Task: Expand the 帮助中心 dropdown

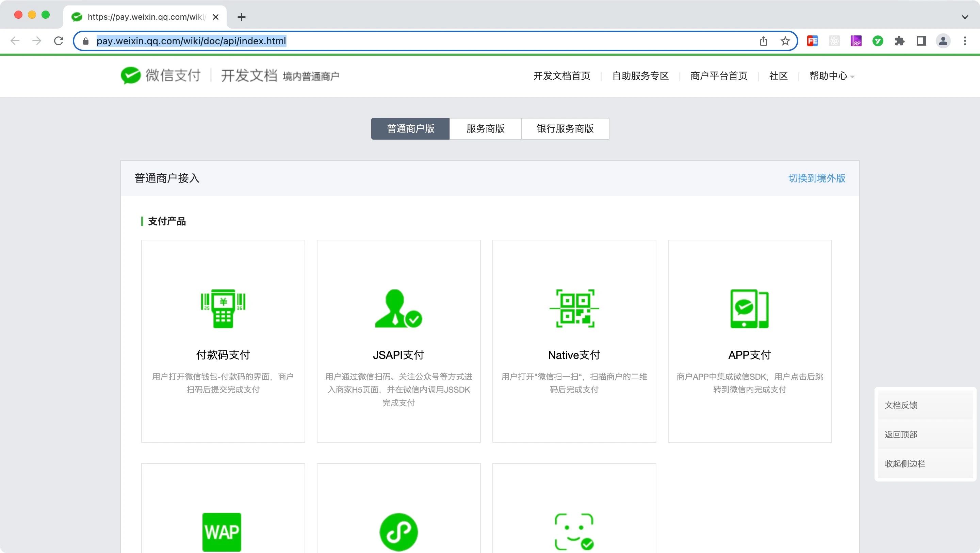Action: coord(832,76)
